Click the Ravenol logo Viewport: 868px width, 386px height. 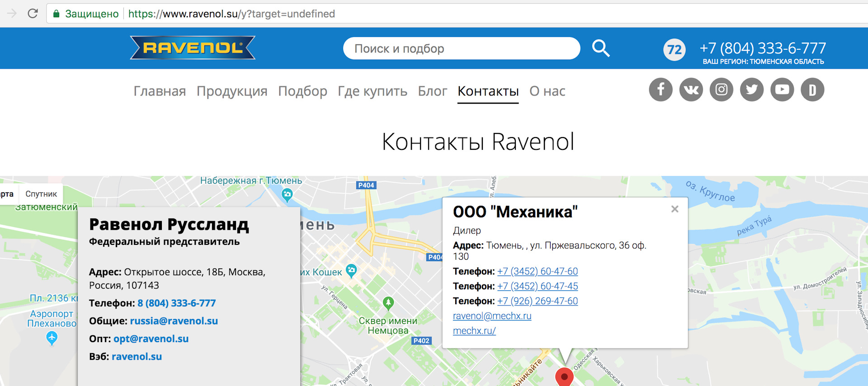click(x=193, y=48)
